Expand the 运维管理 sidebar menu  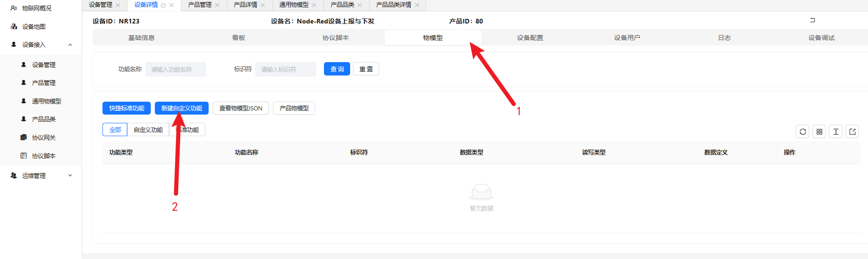click(x=70, y=175)
